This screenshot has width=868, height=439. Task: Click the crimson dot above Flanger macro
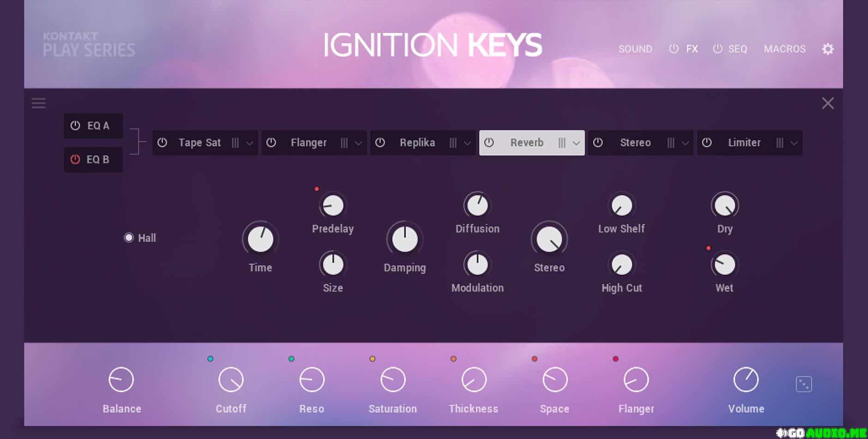coord(615,359)
